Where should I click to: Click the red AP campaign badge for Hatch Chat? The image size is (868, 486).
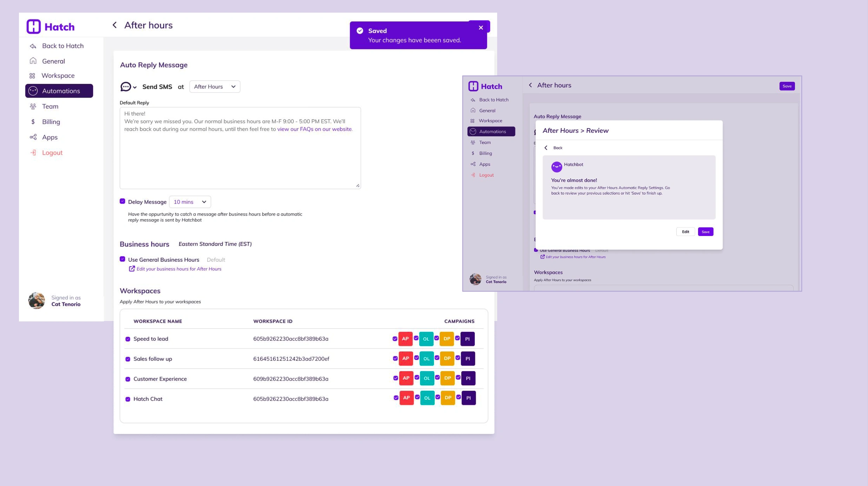406,398
